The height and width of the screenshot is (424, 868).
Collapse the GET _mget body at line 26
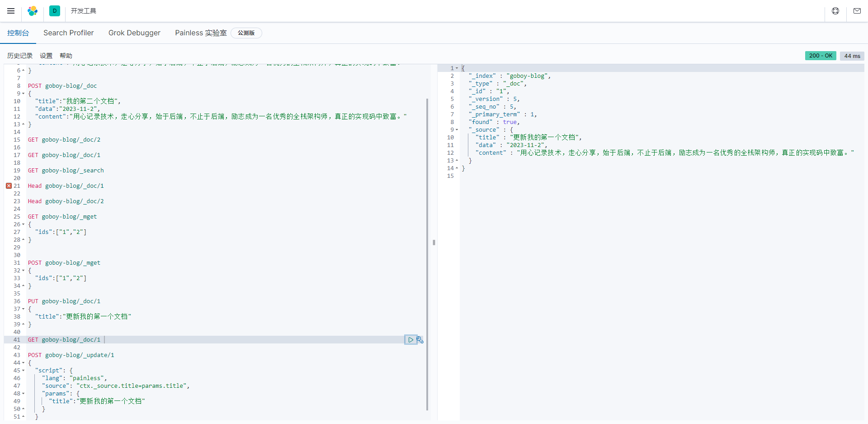click(24, 224)
